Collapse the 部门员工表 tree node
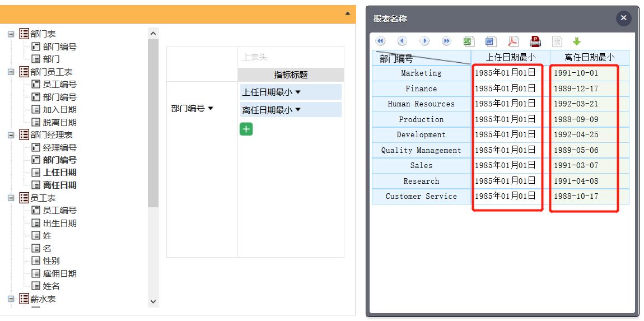 tap(11, 72)
